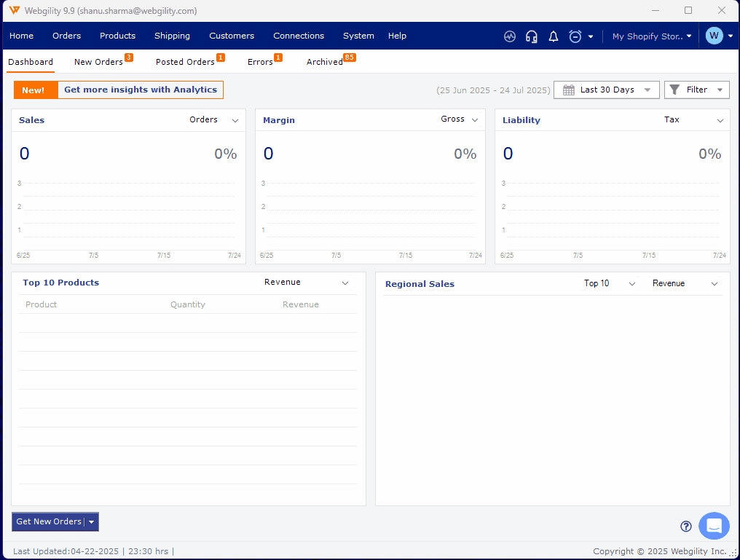740x560 pixels.
Task: Open the Connections menu
Action: click(x=299, y=36)
